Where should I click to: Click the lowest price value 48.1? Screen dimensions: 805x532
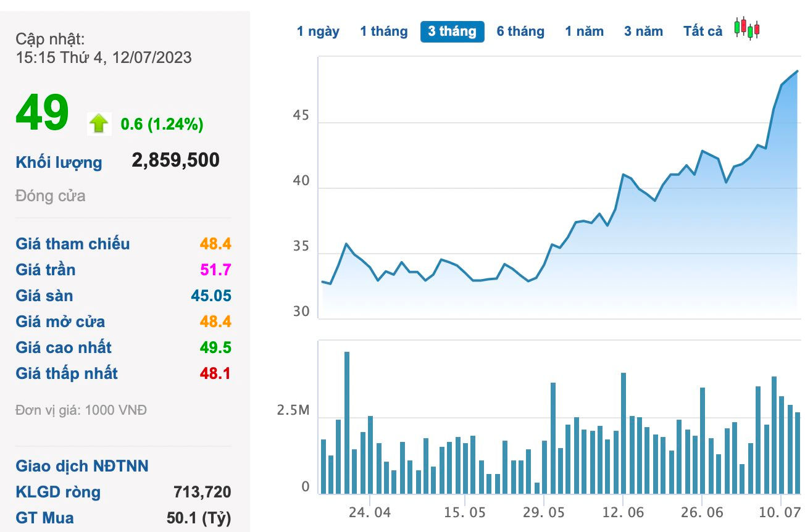point(215,373)
